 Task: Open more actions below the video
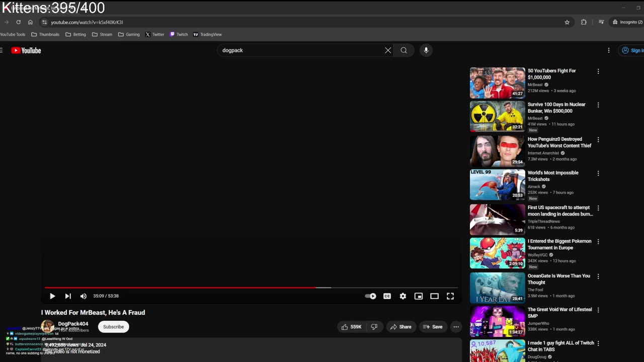tap(456, 327)
